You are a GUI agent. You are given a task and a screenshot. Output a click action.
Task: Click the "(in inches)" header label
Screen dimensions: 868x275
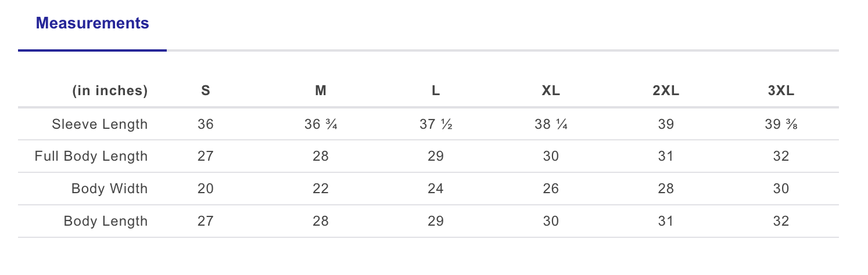tap(110, 91)
